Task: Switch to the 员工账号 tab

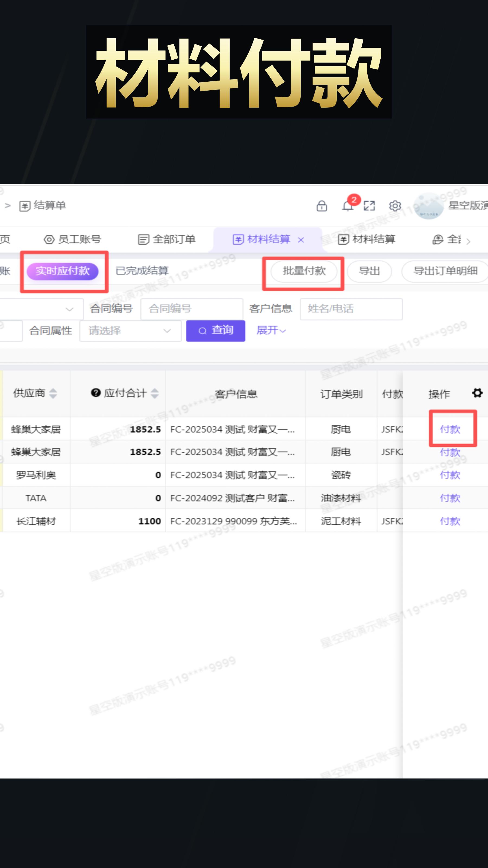Action: (79, 239)
